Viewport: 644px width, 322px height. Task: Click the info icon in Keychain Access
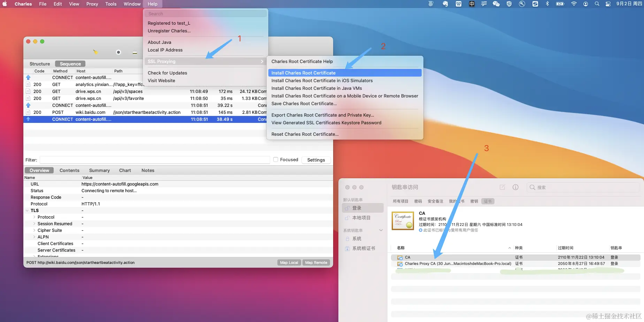(515, 187)
